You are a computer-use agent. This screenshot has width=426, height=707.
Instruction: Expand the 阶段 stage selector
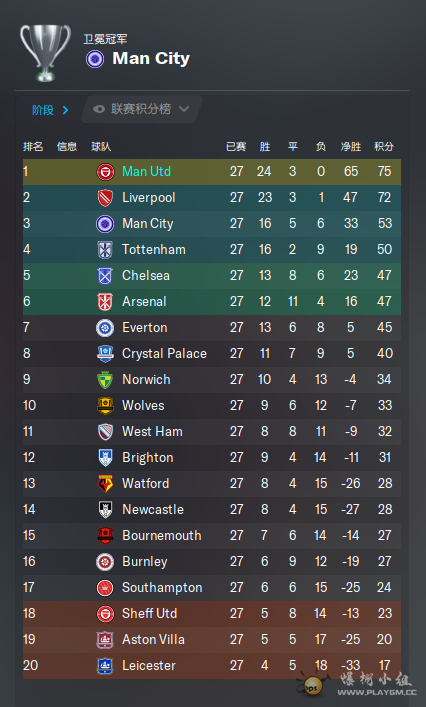[50, 110]
